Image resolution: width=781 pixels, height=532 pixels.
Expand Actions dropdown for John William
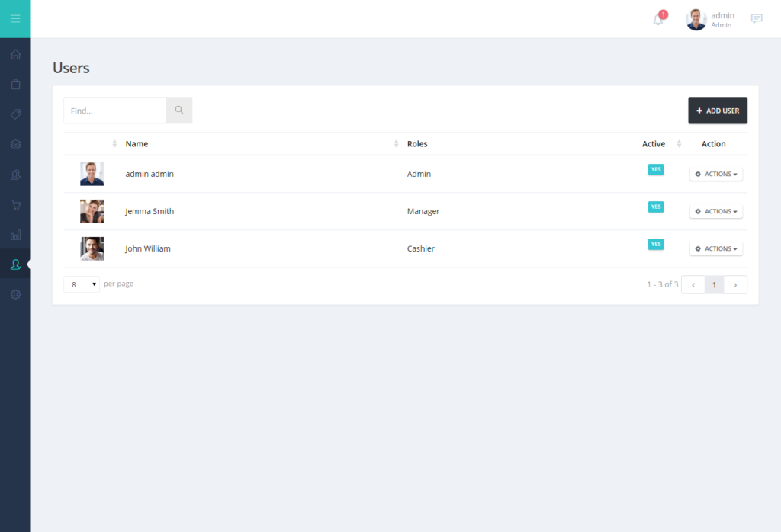(715, 248)
